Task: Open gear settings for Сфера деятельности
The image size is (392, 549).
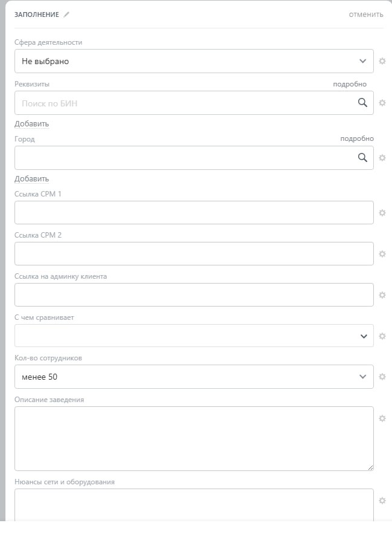Action: (x=382, y=61)
